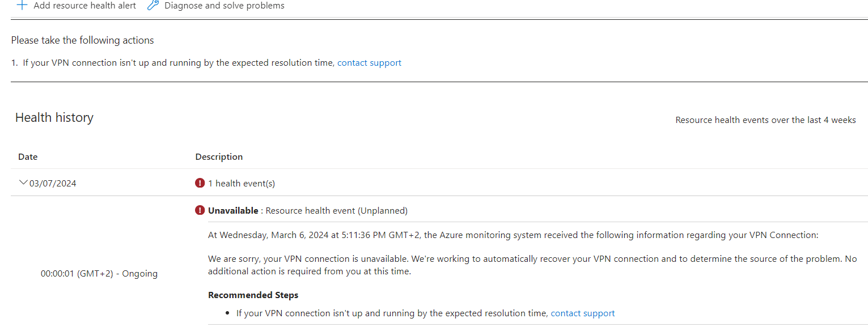Click Unavailable Resource health event (Unplanned) title
The width and height of the screenshot is (868, 327).
(x=308, y=211)
